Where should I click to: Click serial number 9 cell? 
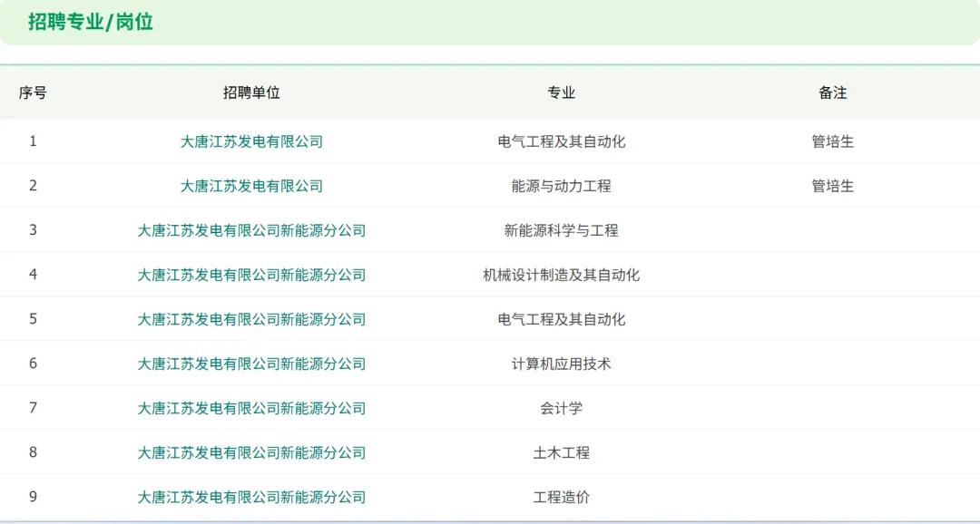34,497
